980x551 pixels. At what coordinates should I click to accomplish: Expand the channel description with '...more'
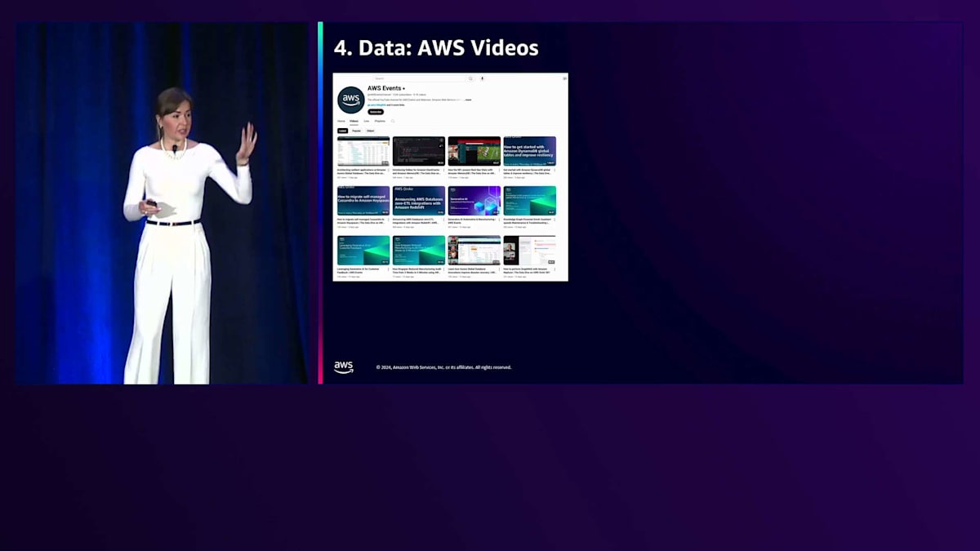(x=468, y=100)
